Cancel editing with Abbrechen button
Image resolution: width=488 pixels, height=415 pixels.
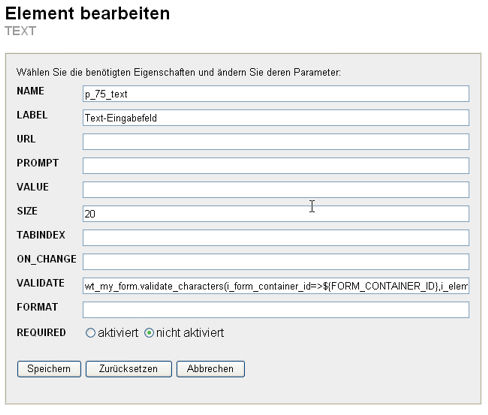click(x=210, y=369)
